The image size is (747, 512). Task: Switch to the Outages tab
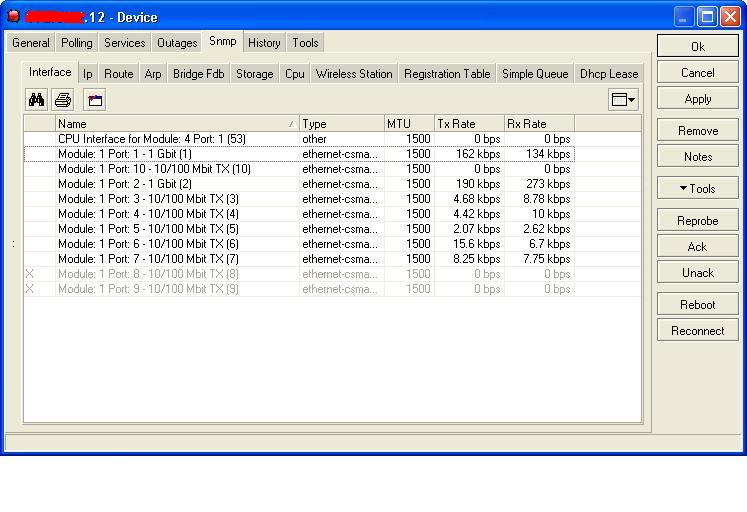pos(177,43)
